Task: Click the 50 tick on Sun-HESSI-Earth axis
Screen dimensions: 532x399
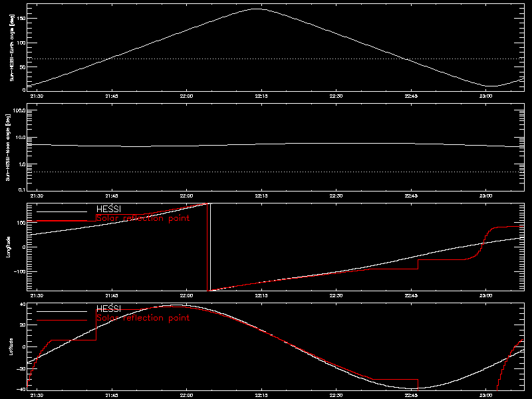Action: (x=23, y=67)
